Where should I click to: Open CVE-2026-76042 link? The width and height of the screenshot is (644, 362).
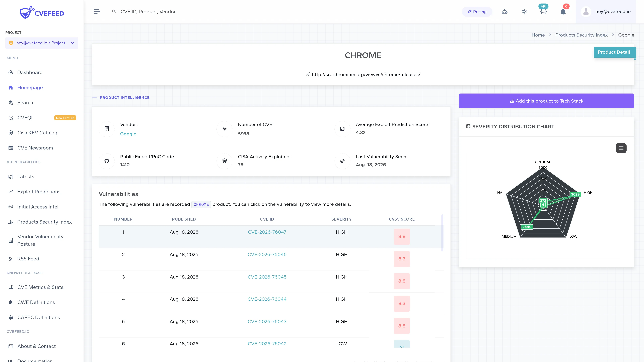pyautogui.click(x=267, y=344)
